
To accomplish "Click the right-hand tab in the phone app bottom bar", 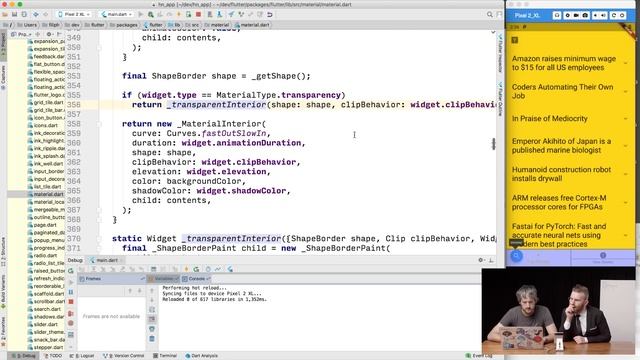I will coord(603,258).
